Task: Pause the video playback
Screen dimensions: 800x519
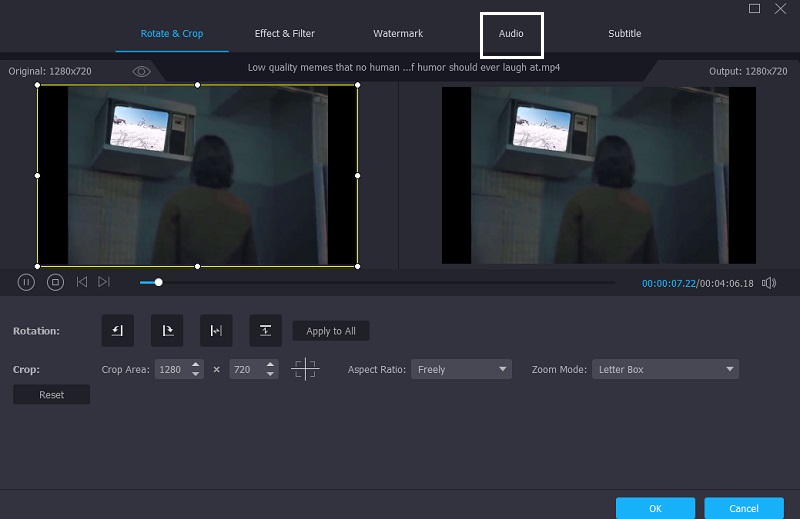Action: pos(27,283)
